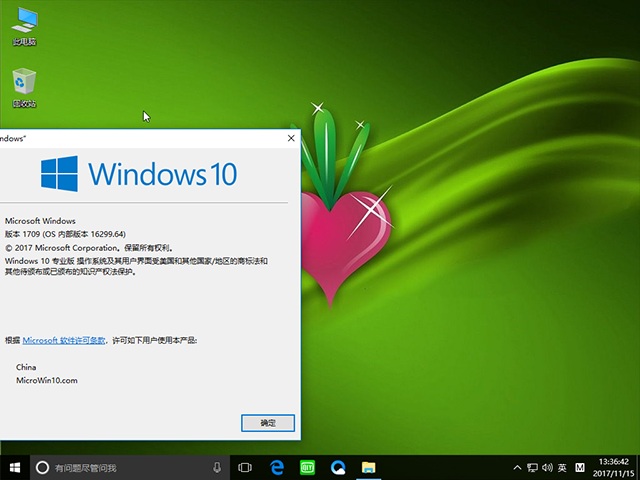Click the taskbar date 2017/11/15
Screen dimensions: 640x480
[613, 473]
